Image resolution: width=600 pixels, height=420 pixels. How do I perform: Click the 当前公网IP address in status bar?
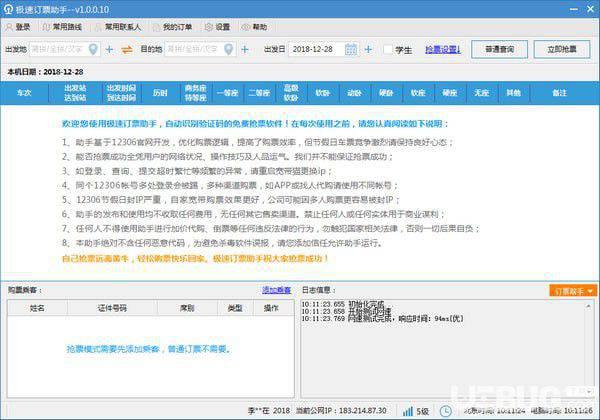(341, 411)
